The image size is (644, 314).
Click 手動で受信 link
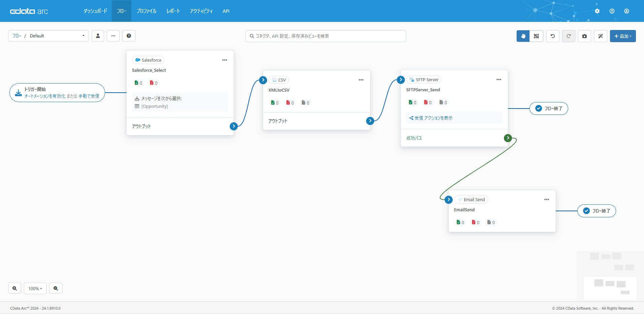point(89,96)
